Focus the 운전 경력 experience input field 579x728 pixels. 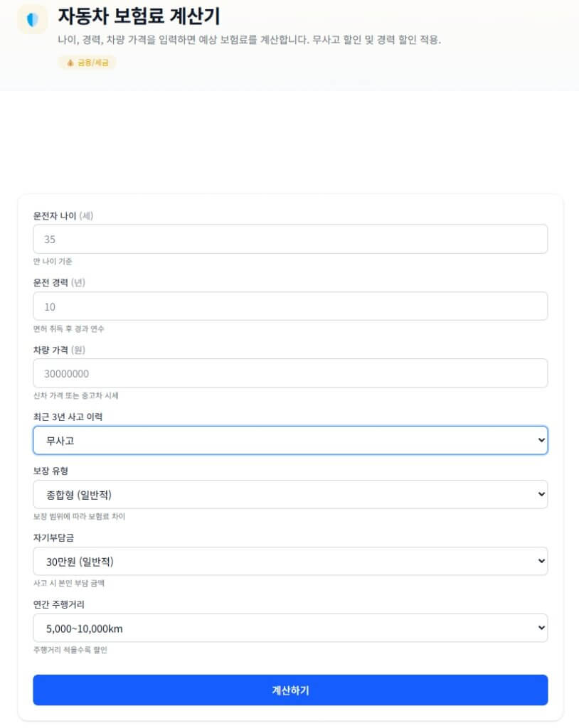pyautogui.click(x=289, y=306)
